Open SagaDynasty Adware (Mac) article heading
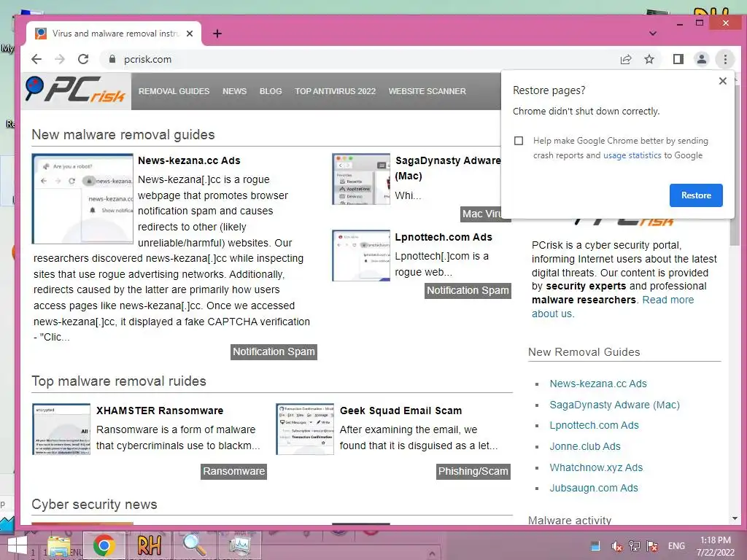The image size is (747, 560). pos(448,168)
